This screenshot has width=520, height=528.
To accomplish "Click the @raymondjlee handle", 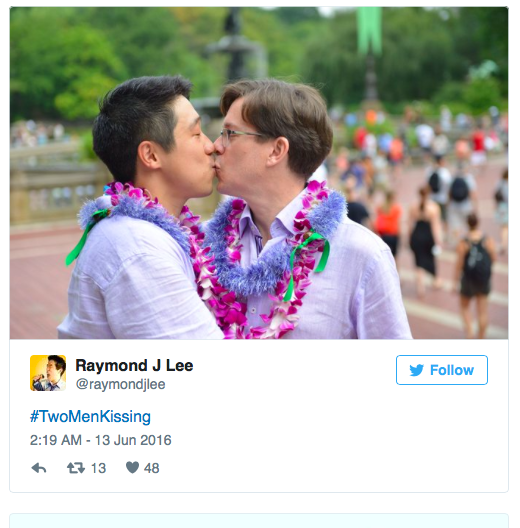I will (x=120, y=384).
